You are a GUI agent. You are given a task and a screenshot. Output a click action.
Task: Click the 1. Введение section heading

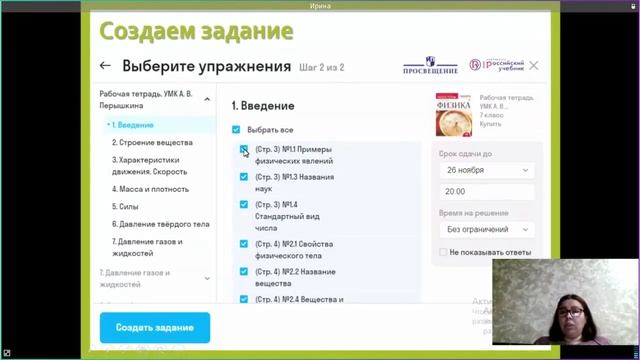[263, 106]
